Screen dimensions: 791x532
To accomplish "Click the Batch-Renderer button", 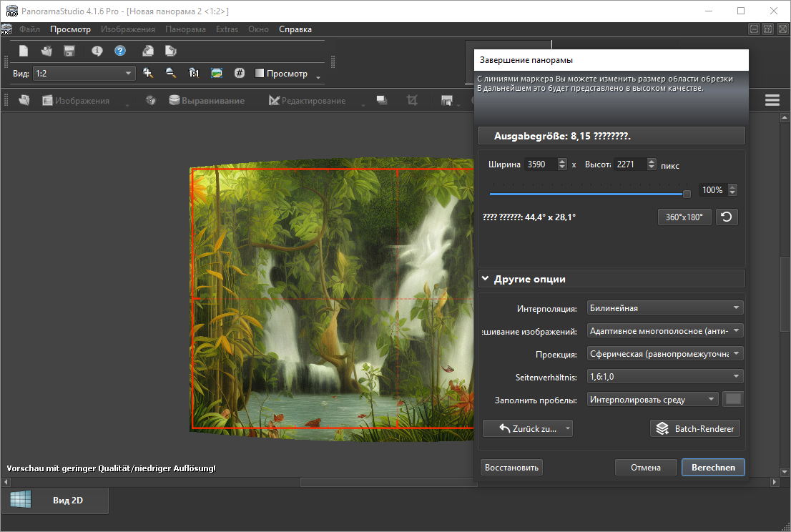I will click(x=696, y=428).
